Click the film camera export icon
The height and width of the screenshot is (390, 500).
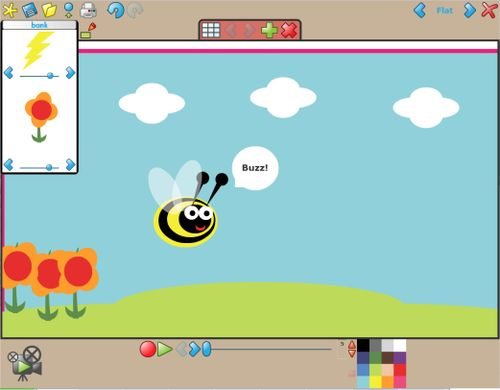coord(25,364)
